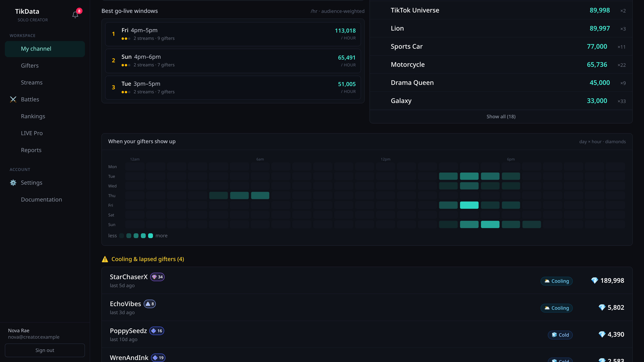Open StarChaserX gifter row
The width and height of the screenshot is (644, 362).
click(x=367, y=281)
